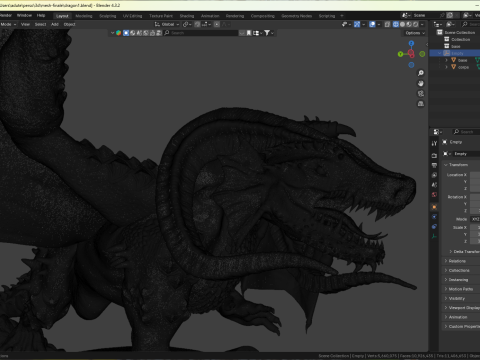Toggle X-ray mode button
The image size is (480, 360).
[387, 24]
